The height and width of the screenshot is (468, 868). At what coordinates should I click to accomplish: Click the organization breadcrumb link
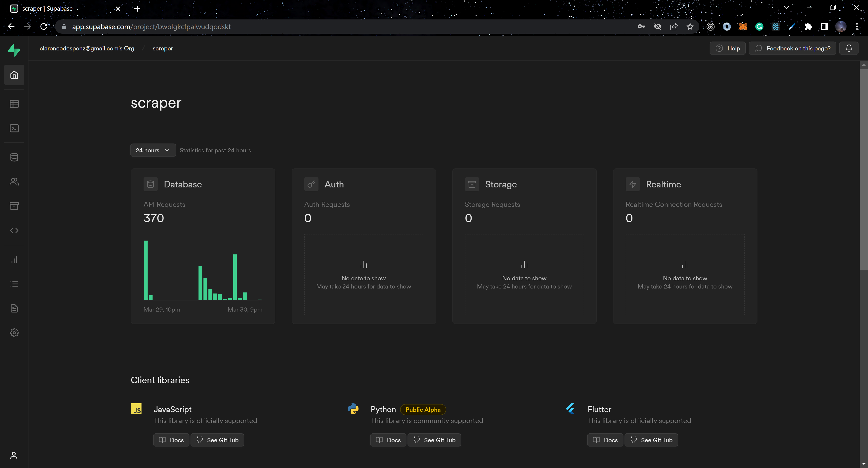87,48
